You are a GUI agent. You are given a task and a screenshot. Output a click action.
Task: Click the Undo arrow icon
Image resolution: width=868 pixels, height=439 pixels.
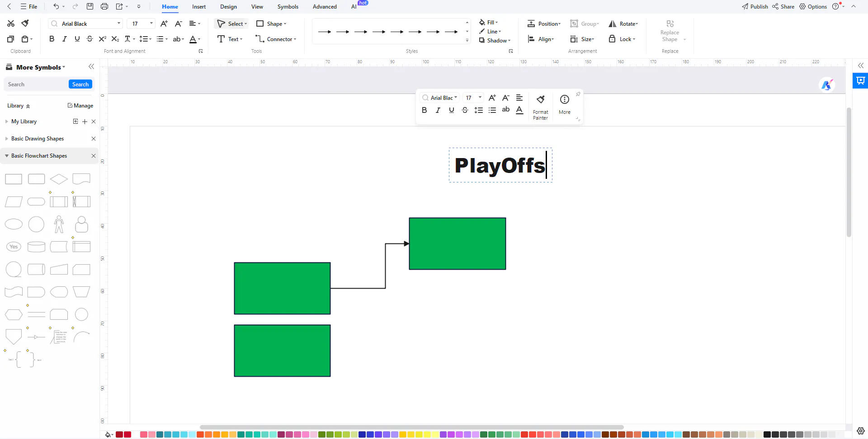tap(56, 6)
